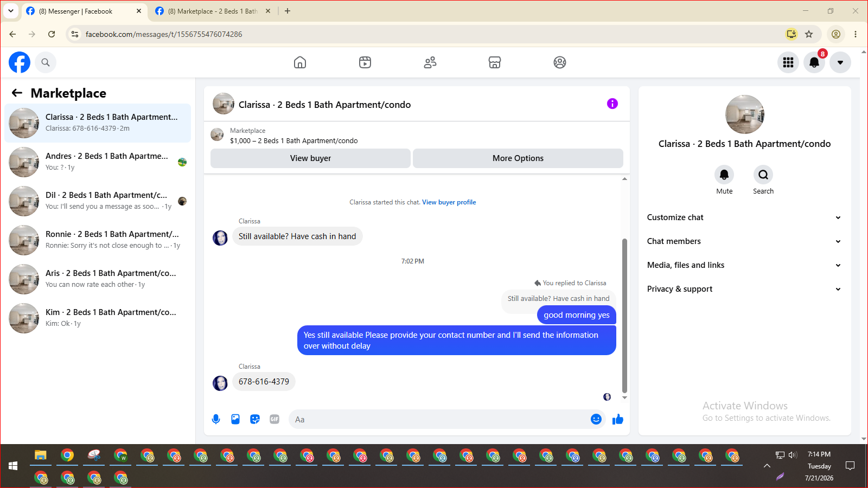The image size is (868, 488).
Task: Go to Marketplace via top navigation icon
Action: 495,62
